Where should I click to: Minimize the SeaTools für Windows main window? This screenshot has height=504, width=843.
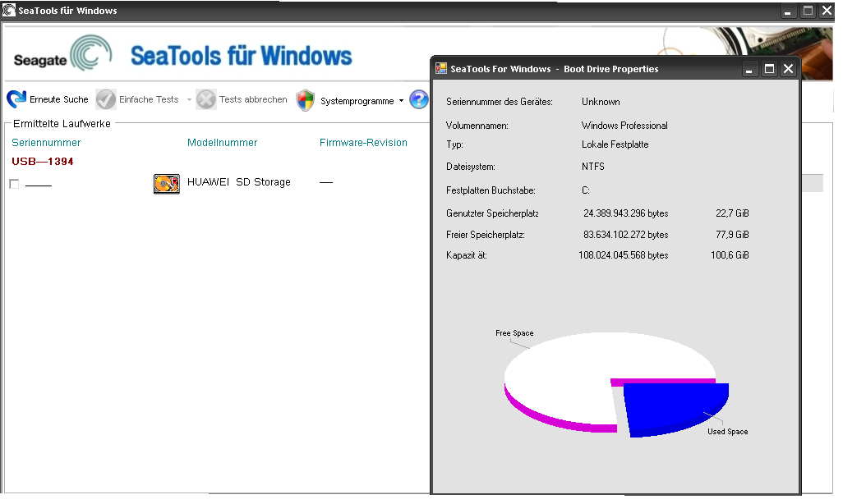[788, 11]
